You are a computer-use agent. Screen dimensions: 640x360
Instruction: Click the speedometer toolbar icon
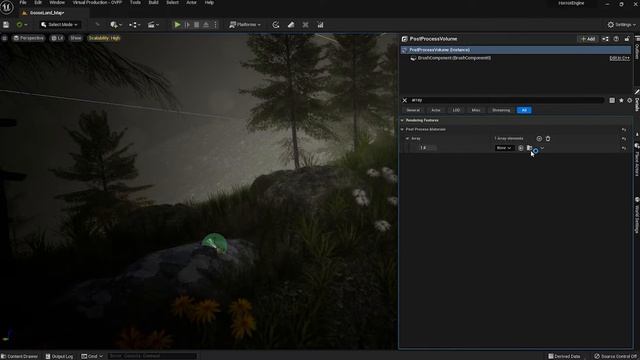[276, 25]
